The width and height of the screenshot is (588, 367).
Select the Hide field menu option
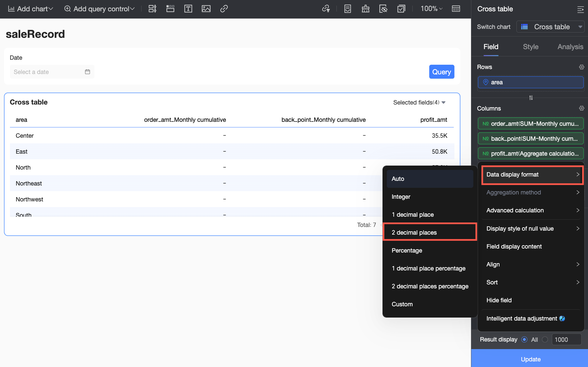coord(499,300)
